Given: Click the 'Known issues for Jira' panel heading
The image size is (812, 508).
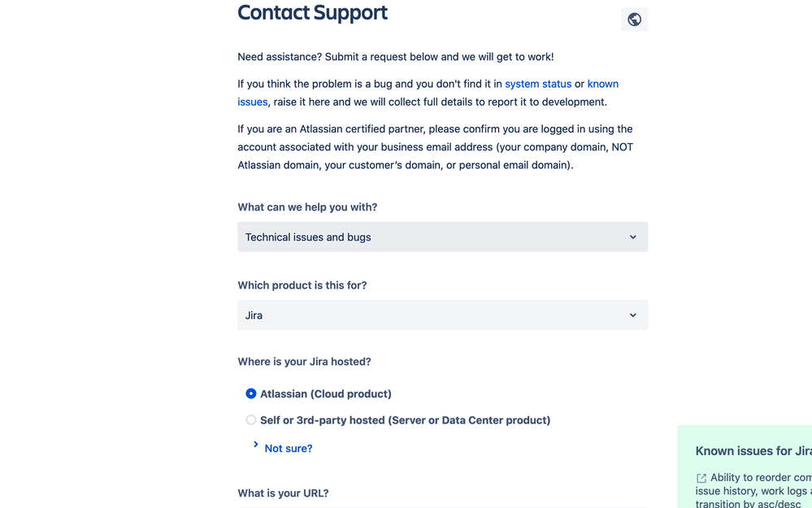Looking at the screenshot, I should 753,451.
